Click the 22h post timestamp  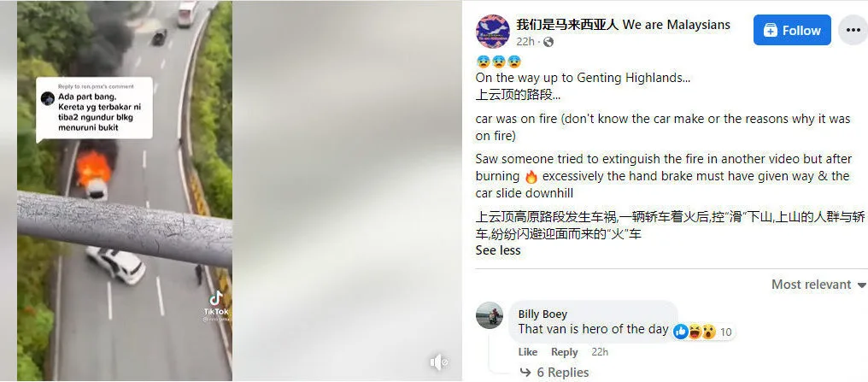[x=525, y=42]
